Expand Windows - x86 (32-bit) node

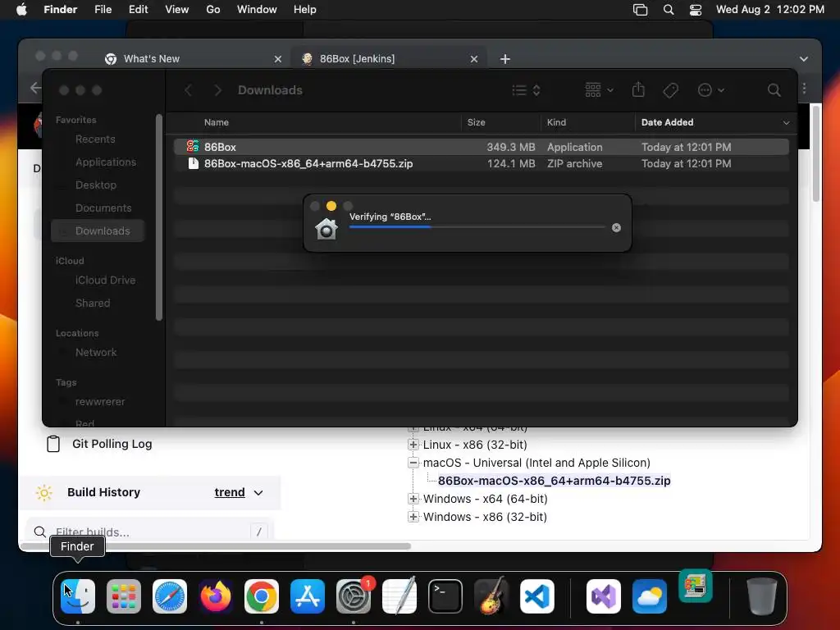click(413, 517)
